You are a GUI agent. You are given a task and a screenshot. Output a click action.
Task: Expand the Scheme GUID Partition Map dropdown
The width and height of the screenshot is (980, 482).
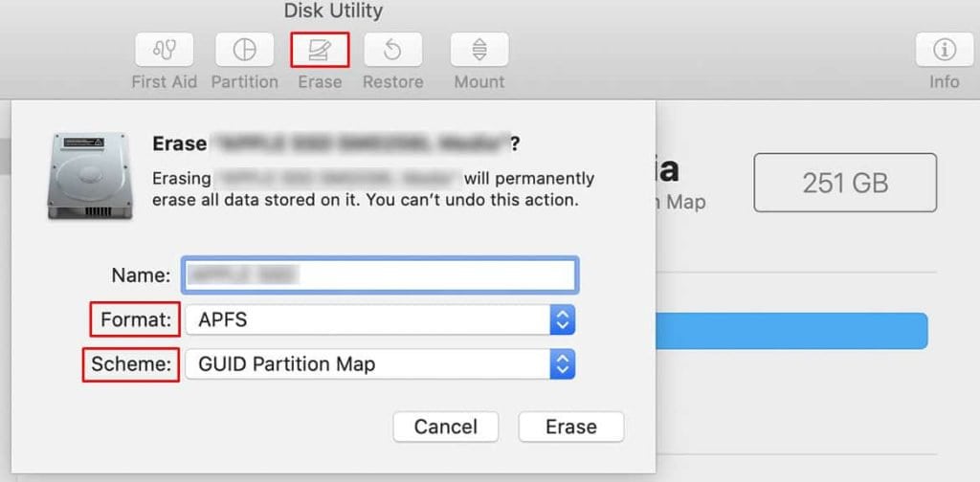click(380, 364)
